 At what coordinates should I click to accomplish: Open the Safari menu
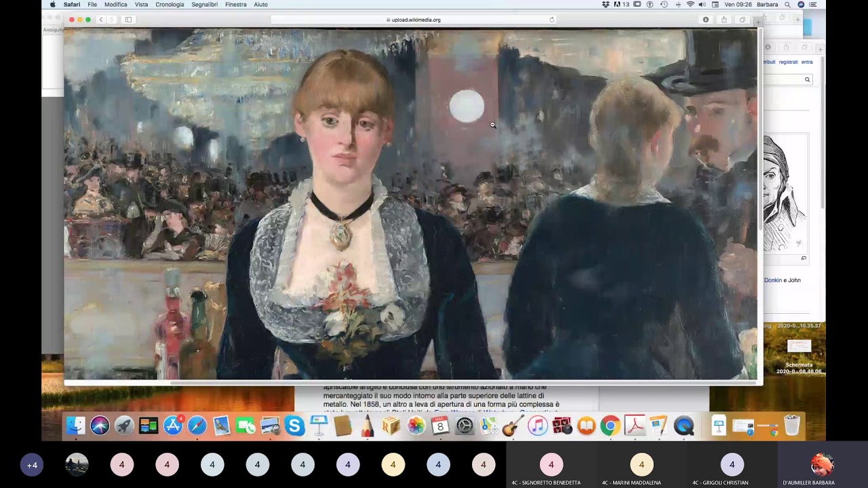(x=72, y=4)
